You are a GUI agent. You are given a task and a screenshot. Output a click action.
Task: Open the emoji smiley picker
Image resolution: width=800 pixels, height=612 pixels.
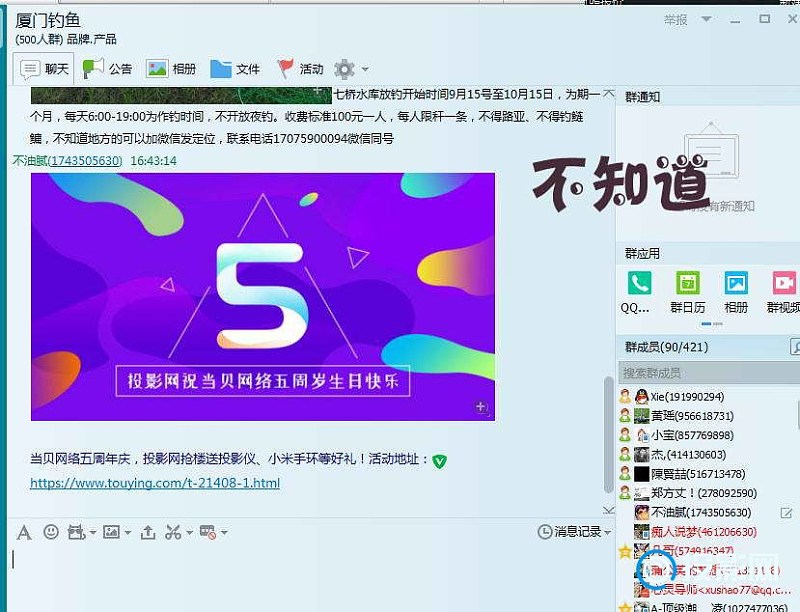pos(51,532)
